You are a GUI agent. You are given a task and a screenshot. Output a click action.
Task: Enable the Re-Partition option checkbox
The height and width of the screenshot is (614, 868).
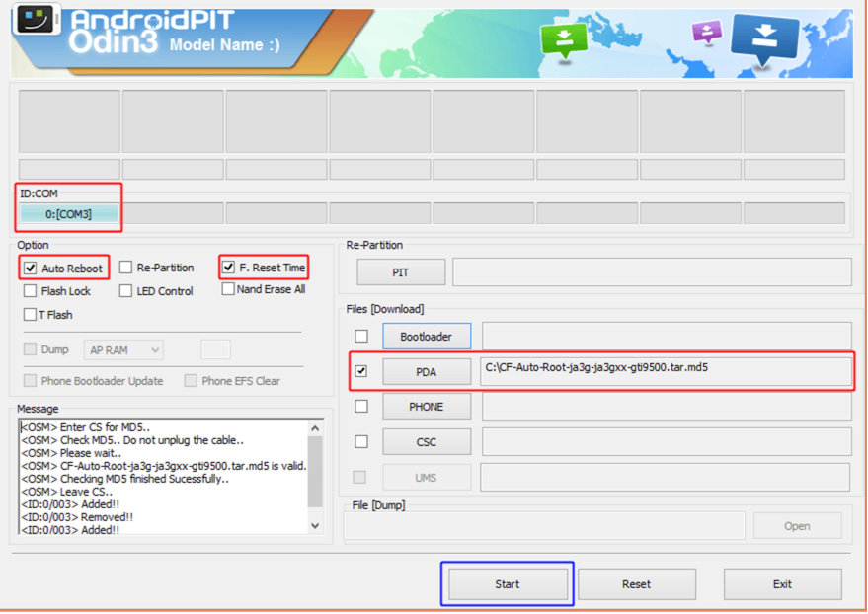pyautogui.click(x=125, y=268)
